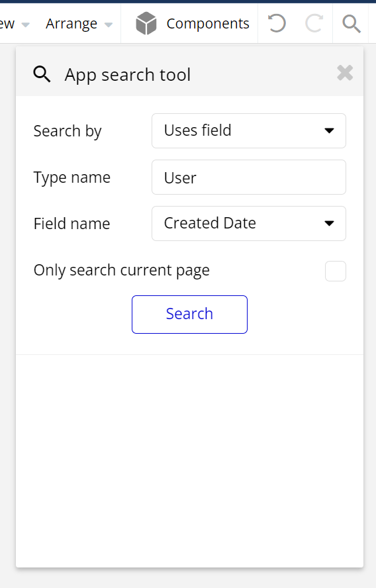Open search via toolbar magnifier icon

[x=352, y=24]
